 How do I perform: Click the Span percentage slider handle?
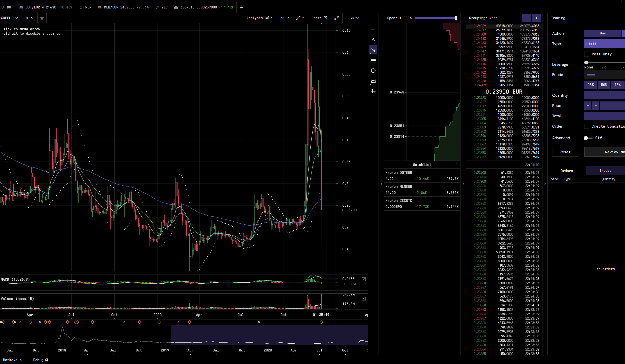(456, 18)
